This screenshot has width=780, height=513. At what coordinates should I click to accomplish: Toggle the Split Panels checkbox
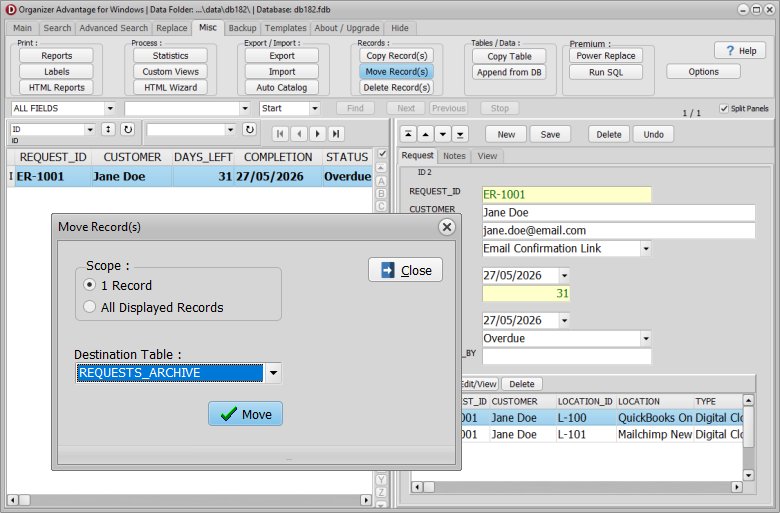[x=724, y=108]
